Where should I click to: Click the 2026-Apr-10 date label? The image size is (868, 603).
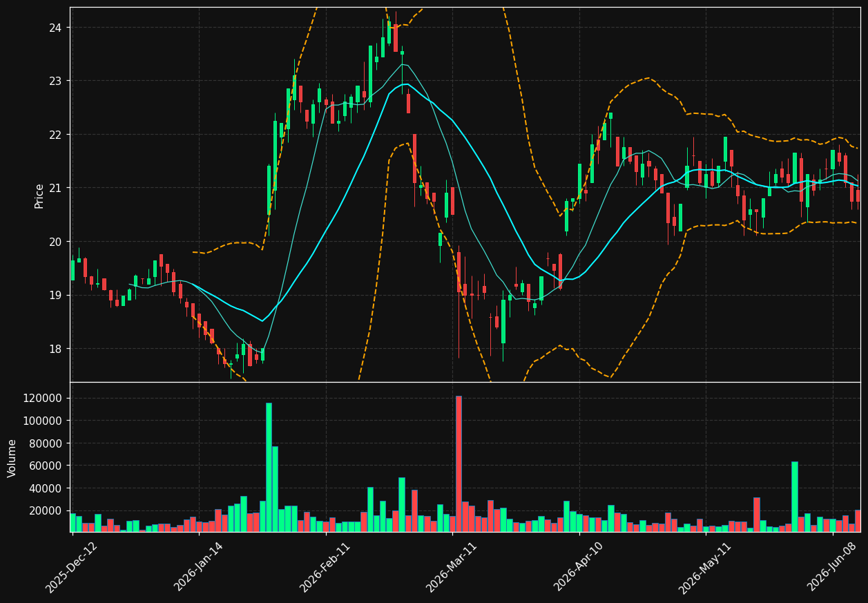[x=579, y=568]
